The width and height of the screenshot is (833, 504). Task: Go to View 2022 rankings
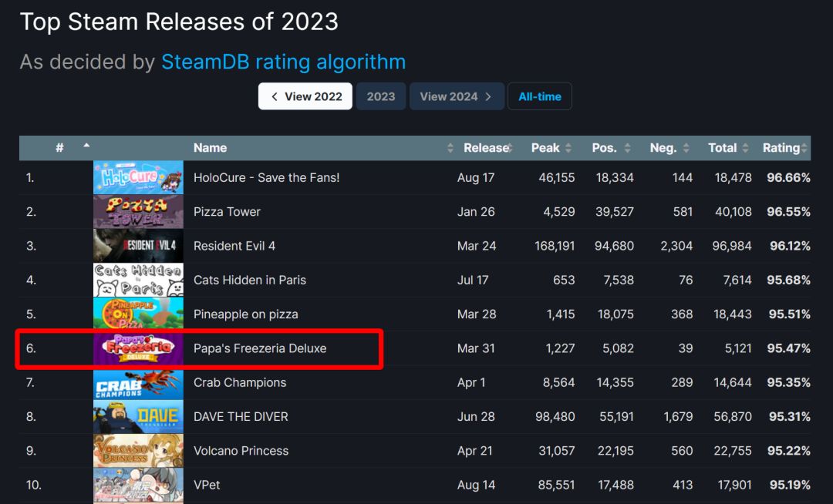coord(305,96)
